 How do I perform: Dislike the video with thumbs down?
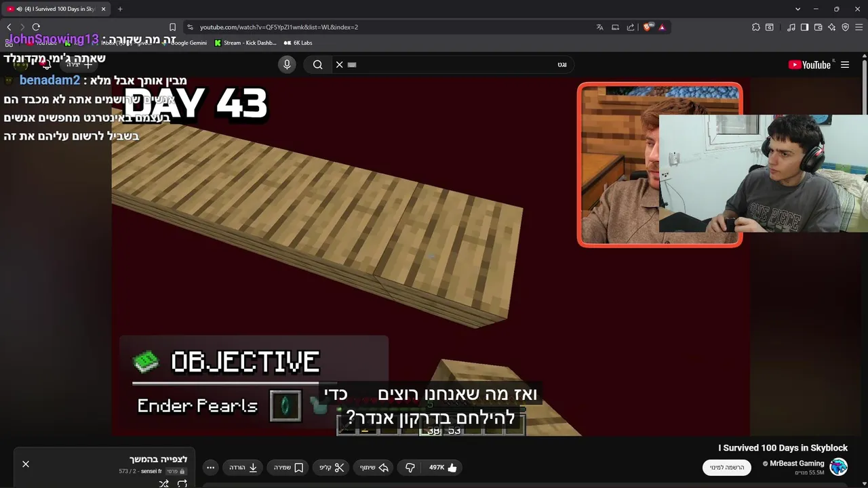[x=410, y=468]
